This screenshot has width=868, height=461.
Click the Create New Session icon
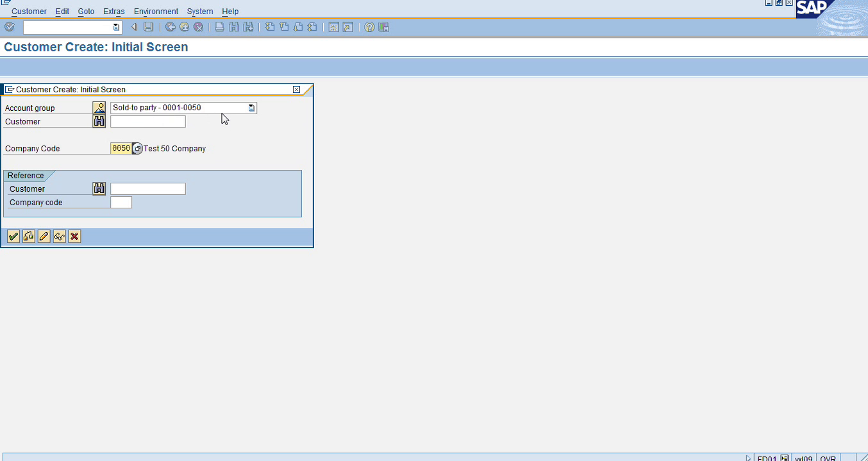click(333, 27)
